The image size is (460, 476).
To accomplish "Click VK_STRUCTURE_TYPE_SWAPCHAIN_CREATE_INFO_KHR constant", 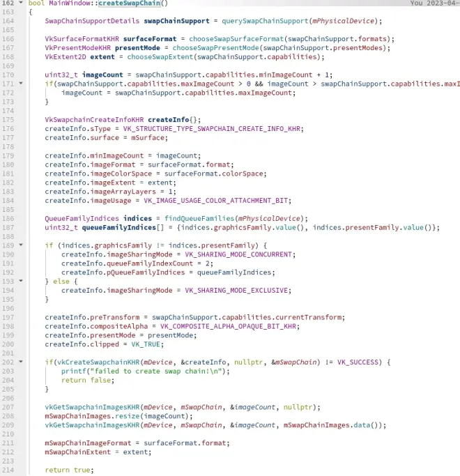I will tap(212, 129).
